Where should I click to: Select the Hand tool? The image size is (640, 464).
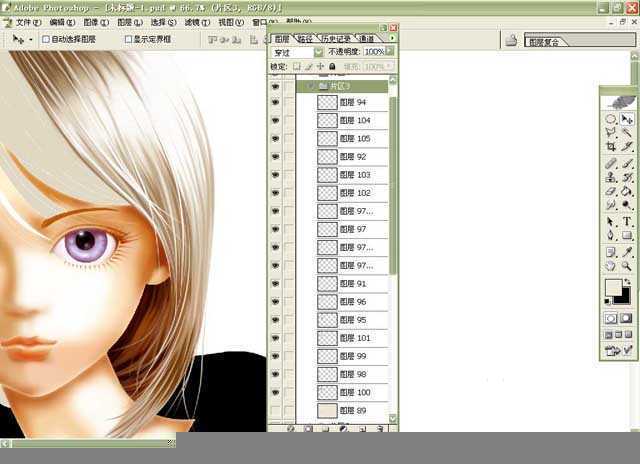coord(611,266)
